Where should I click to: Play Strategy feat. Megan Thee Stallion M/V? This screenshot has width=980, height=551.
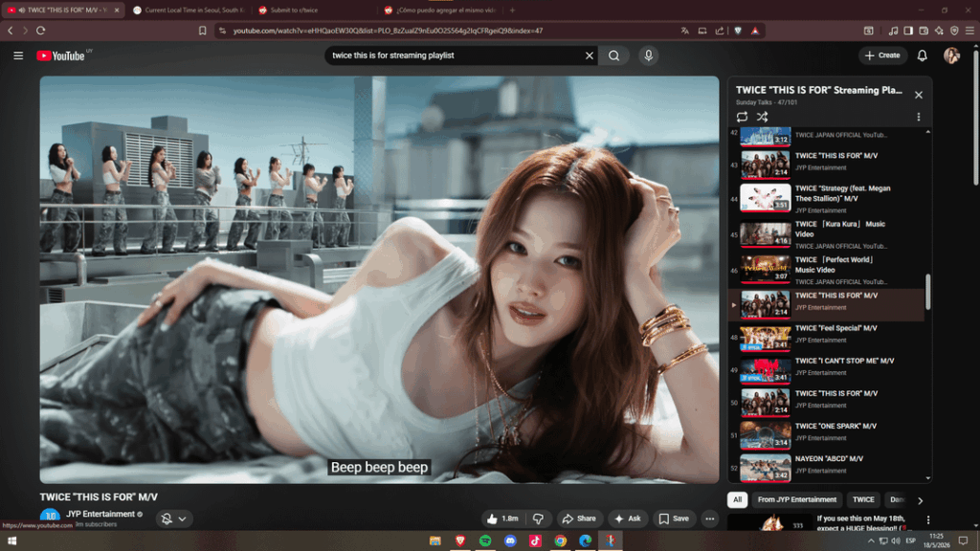point(825,198)
